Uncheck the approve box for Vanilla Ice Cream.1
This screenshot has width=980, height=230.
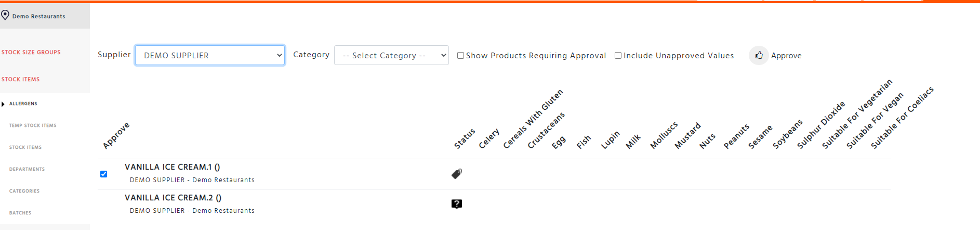click(103, 174)
